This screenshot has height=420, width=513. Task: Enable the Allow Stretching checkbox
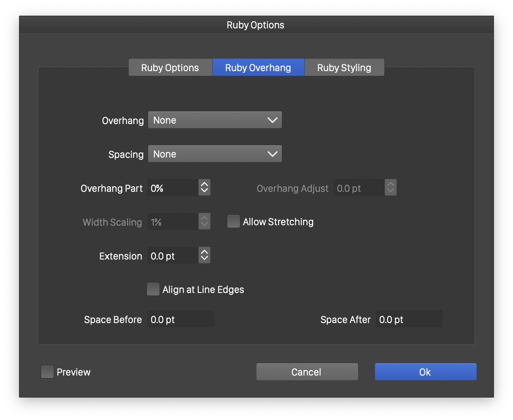click(x=234, y=221)
